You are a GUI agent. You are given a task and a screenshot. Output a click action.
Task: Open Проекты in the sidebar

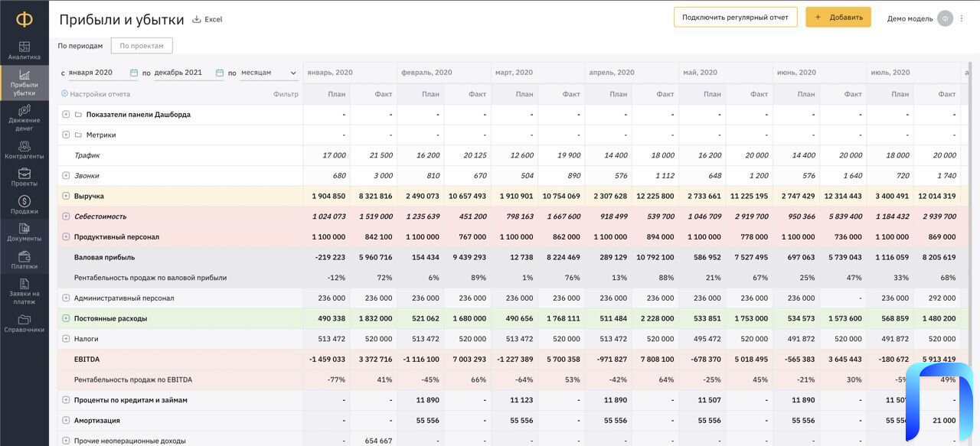[x=24, y=178]
